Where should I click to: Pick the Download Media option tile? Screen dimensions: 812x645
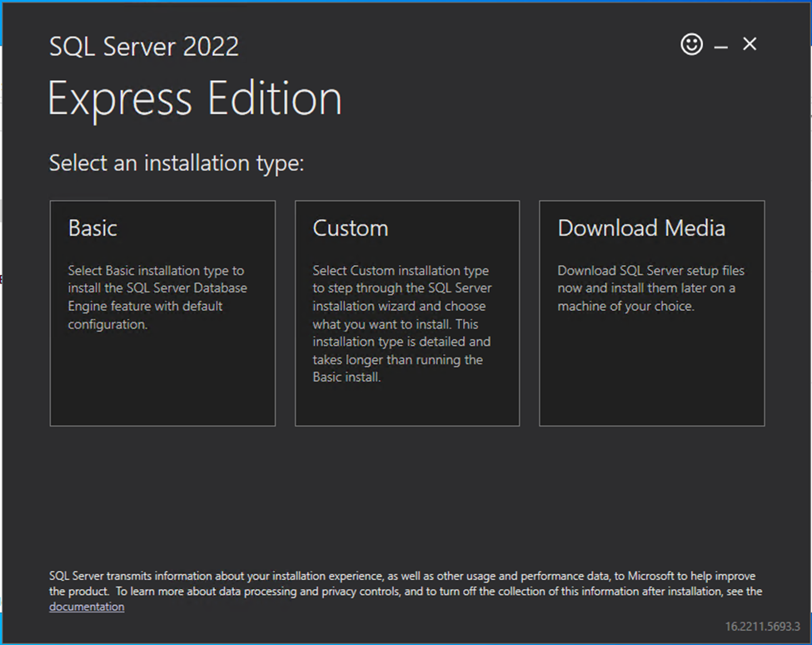[651, 312]
